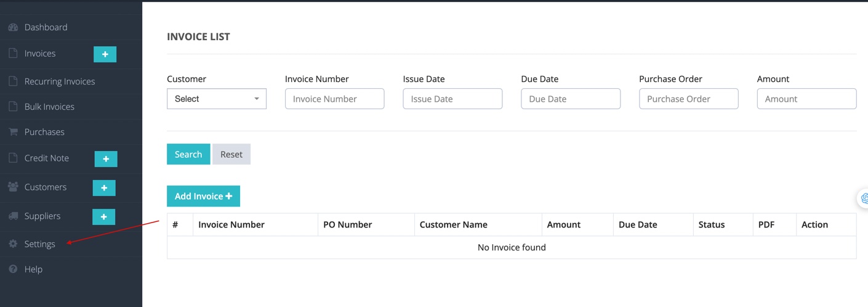Click into the Purchase Order field

[689, 99]
